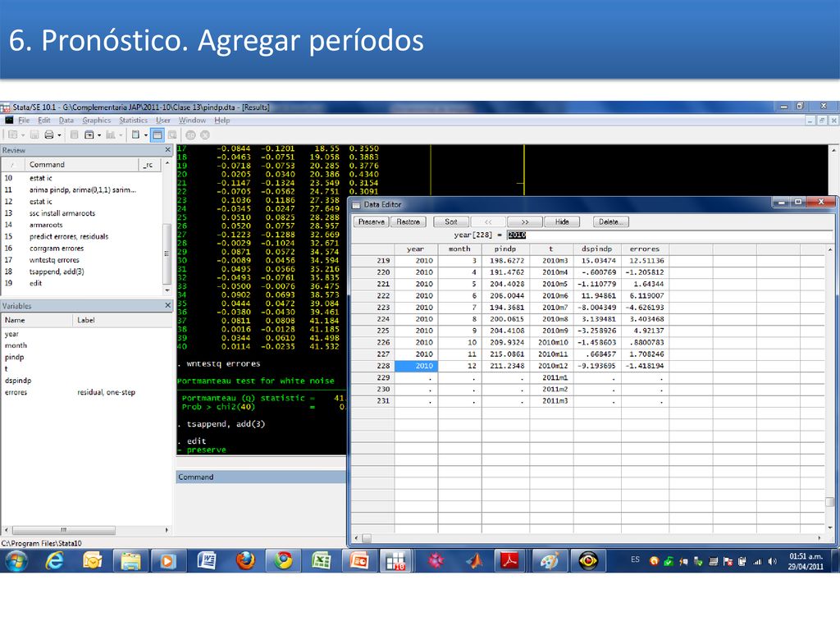The width and height of the screenshot is (840, 630).
Task: Click the Data Browser toolbar icon
Action: coord(172,135)
